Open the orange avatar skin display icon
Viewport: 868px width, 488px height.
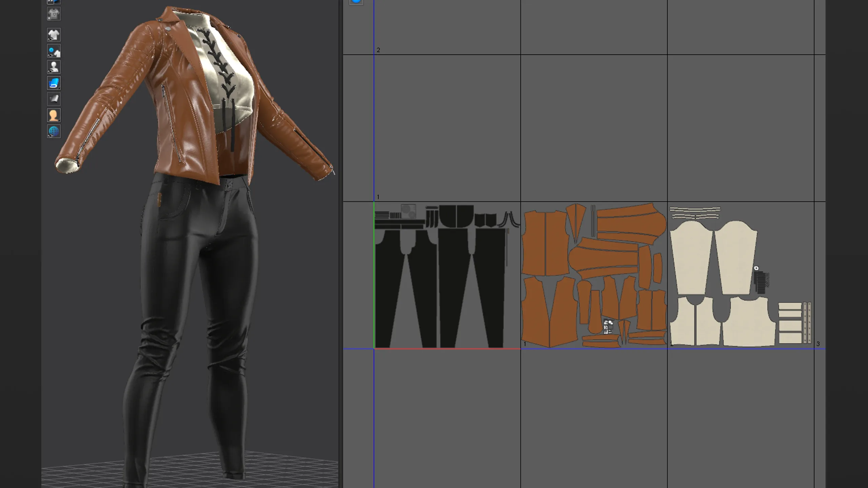(x=54, y=115)
